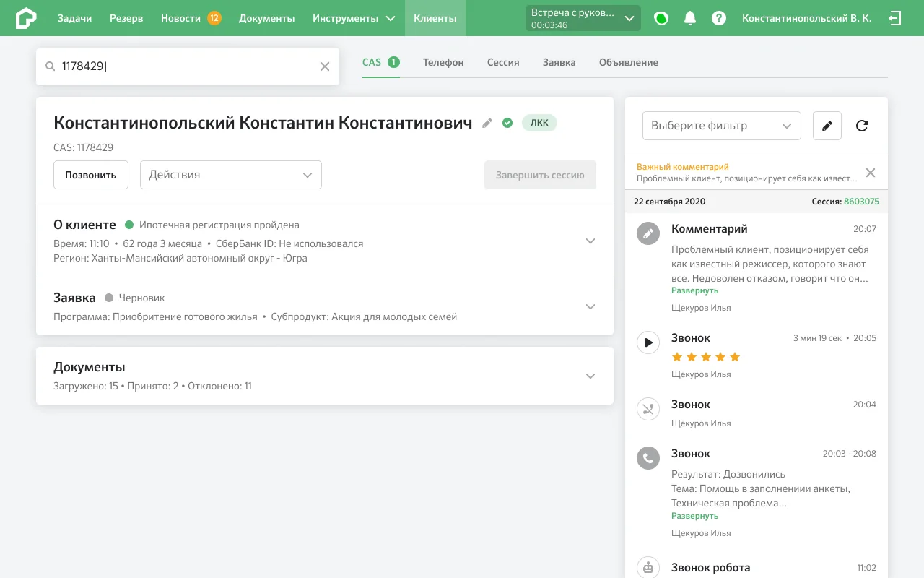Screen dimensions: 924x578
Task: Click the pencil edit button beside filter
Action: (827, 126)
